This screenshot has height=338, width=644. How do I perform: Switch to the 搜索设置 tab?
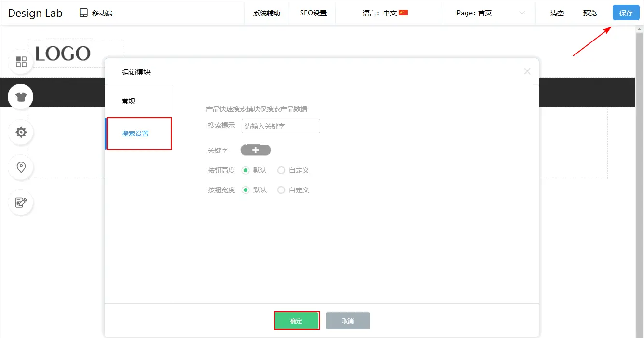136,134
